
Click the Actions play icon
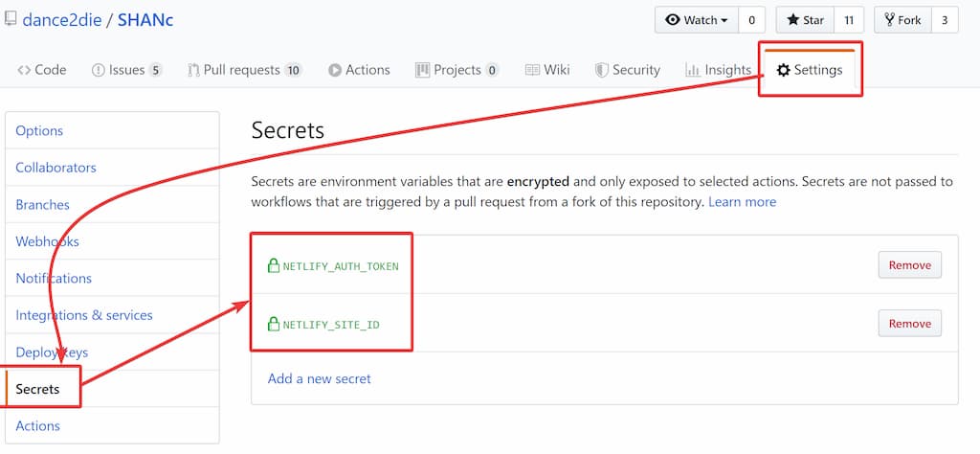pos(335,70)
